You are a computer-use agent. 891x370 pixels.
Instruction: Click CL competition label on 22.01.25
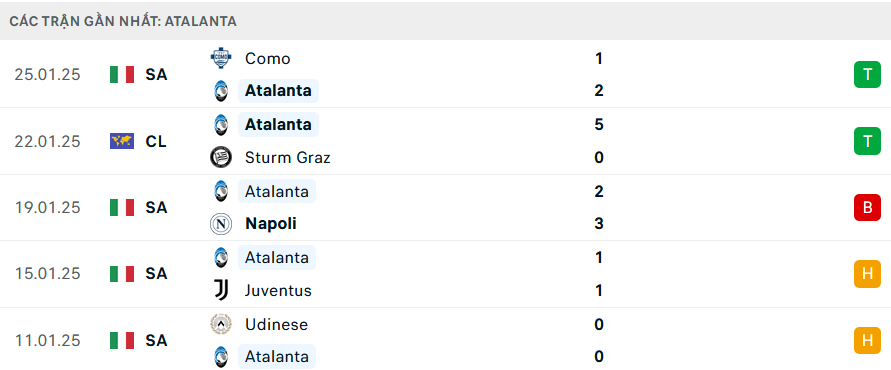156,141
